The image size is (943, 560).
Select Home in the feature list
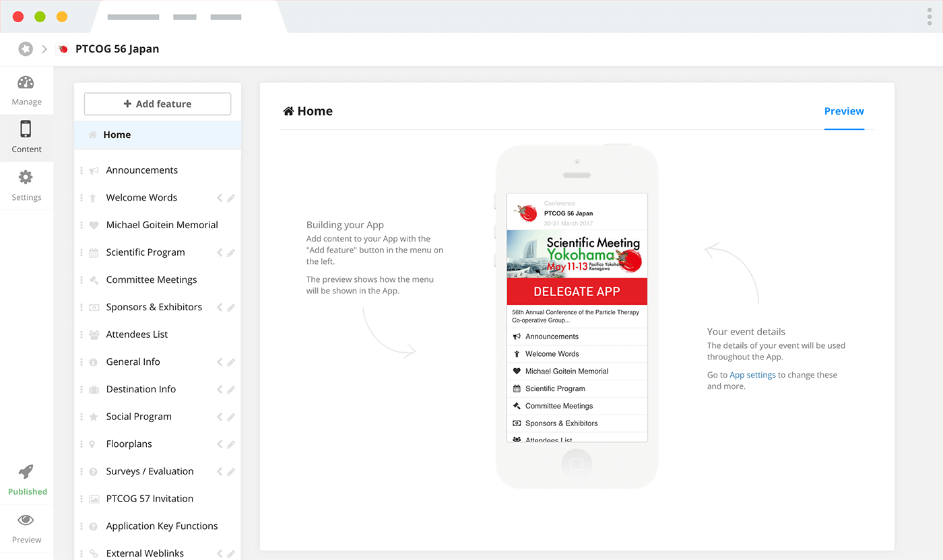[x=158, y=135]
